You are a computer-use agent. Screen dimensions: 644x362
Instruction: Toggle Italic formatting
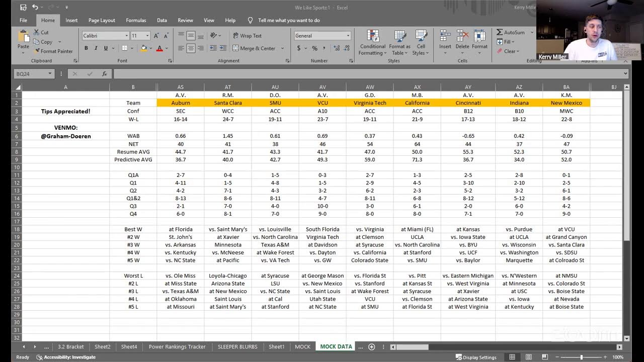(96, 48)
